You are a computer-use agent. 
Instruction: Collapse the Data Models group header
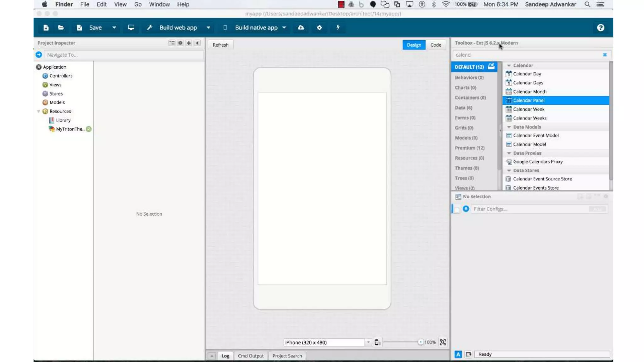(x=509, y=127)
